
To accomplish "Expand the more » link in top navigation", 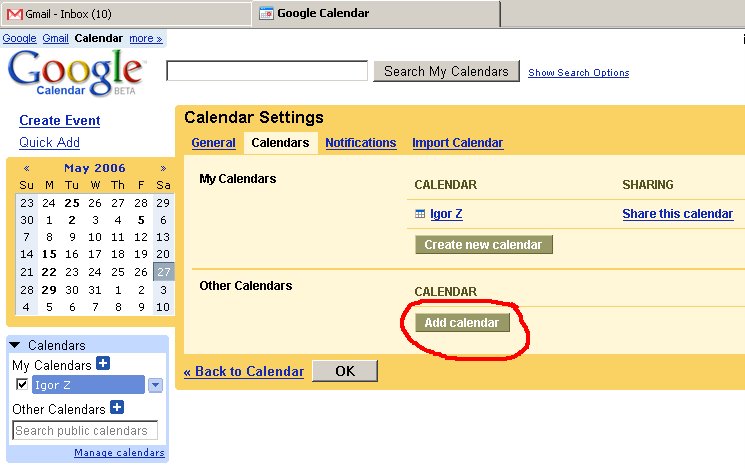I will (146, 38).
